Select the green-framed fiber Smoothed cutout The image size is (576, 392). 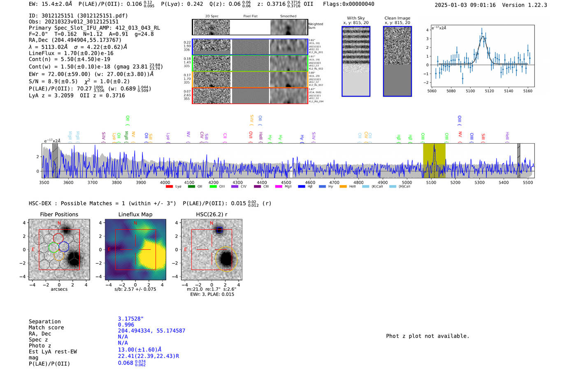coord(288,63)
